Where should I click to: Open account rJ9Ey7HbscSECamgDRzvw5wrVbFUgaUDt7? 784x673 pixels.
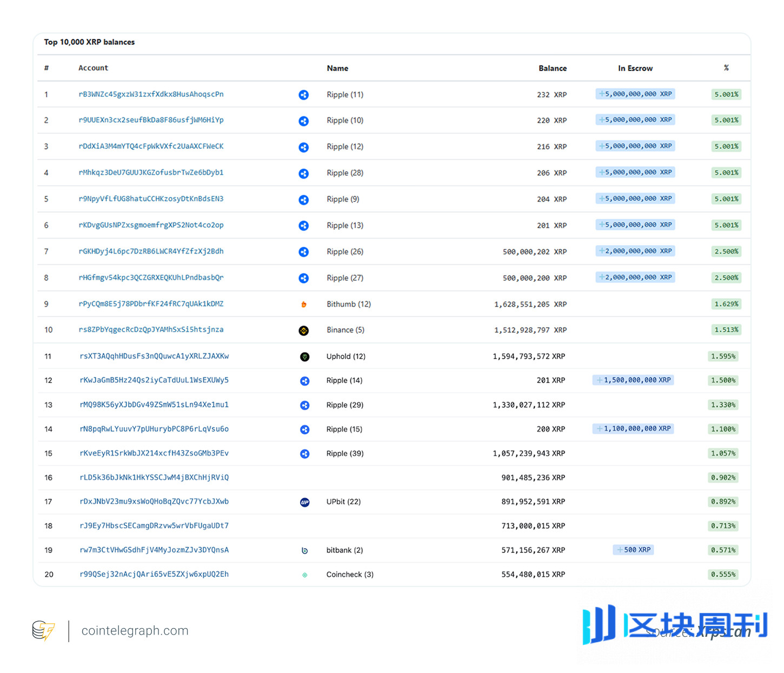154,525
